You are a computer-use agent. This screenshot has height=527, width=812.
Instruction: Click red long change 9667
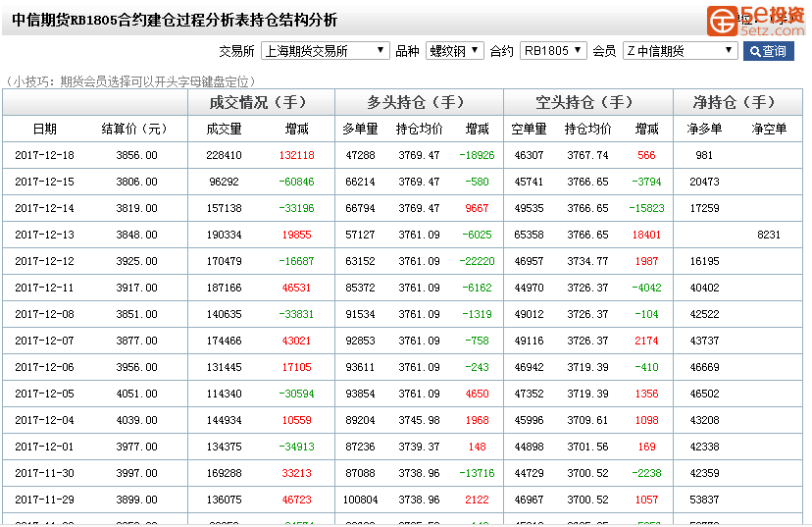point(477,208)
